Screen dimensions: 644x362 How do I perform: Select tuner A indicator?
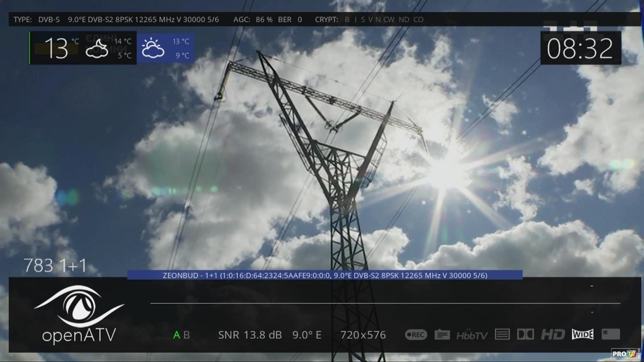click(x=176, y=335)
